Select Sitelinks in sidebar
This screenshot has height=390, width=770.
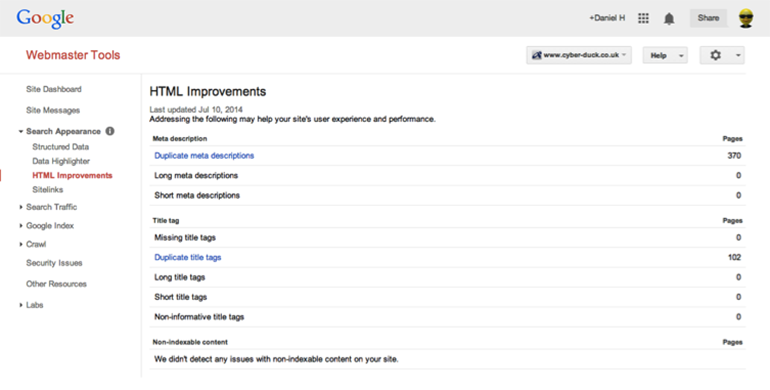[x=48, y=190]
